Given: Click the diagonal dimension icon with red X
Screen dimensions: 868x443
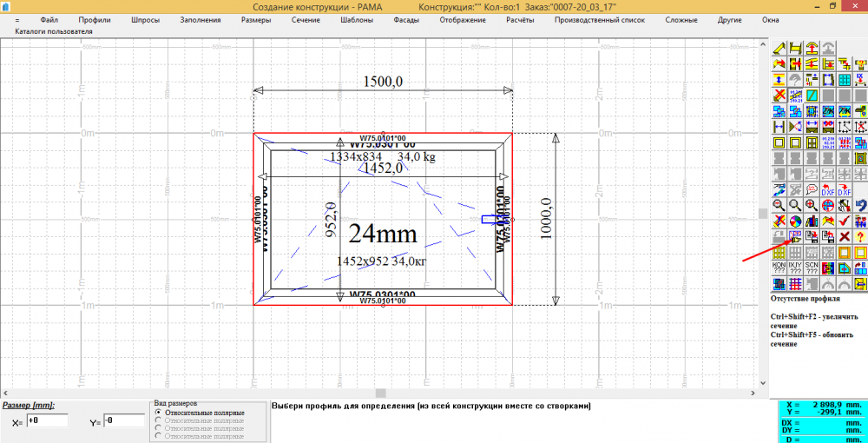Looking at the screenshot, I should pyautogui.click(x=860, y=127).
